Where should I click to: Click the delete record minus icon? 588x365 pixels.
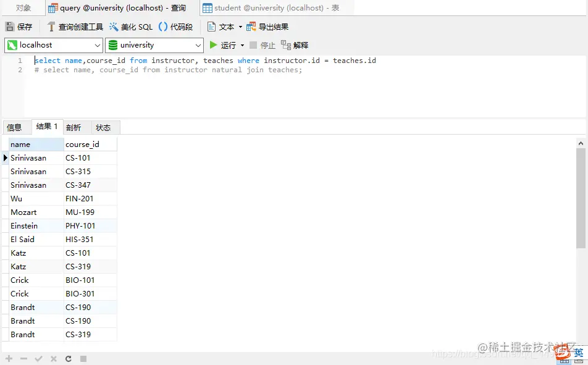[x=23, y=359]
